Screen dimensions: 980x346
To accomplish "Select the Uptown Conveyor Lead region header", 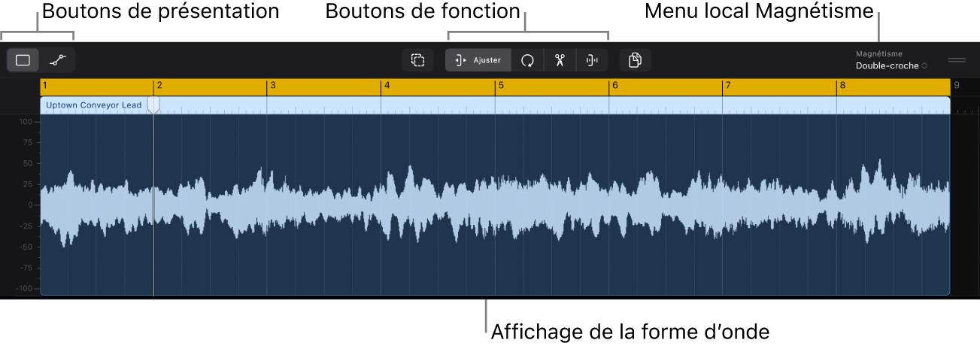I will coord(495,105).
